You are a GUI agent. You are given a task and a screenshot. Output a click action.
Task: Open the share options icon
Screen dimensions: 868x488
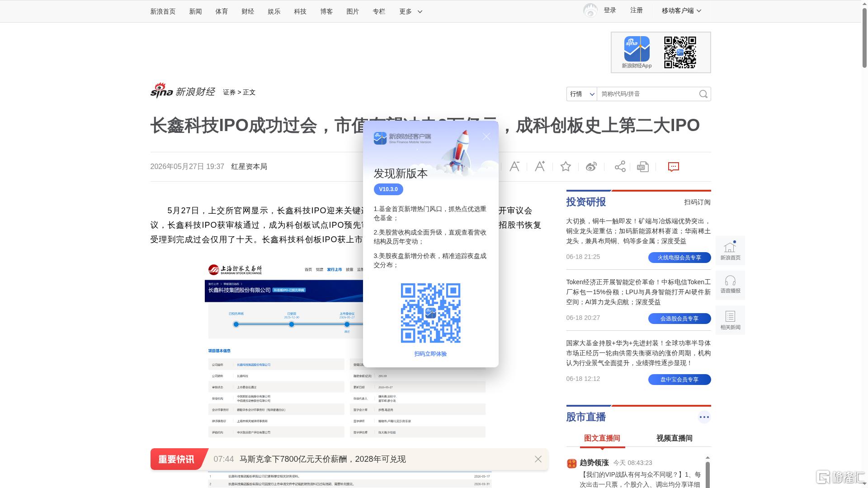click(x=620, y=167)
